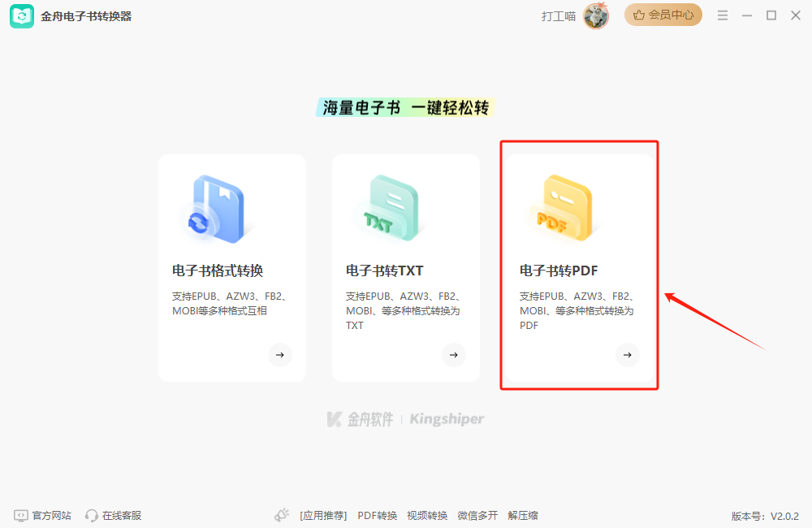Close the converter window
The height and width of the screenshot is (528, 812).
coord(796,15)
